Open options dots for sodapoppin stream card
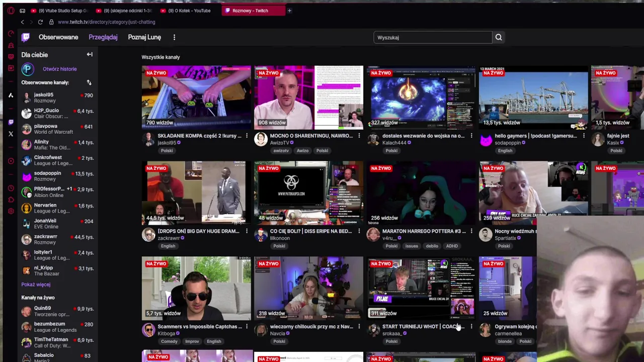 [x=584, y=136]
